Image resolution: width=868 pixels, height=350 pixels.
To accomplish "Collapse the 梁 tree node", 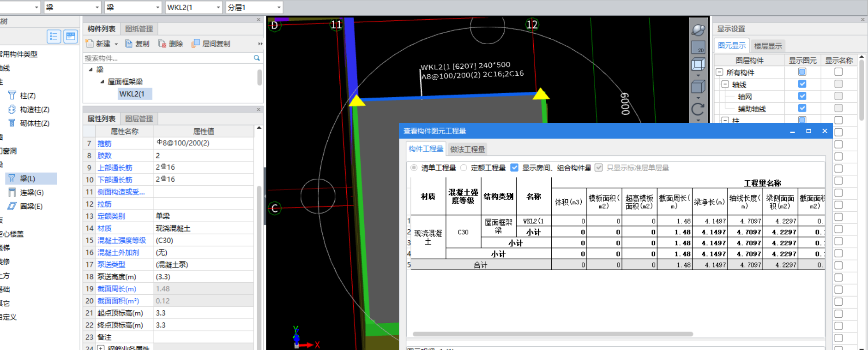I will pyautogui.click(x=91, y=70).
